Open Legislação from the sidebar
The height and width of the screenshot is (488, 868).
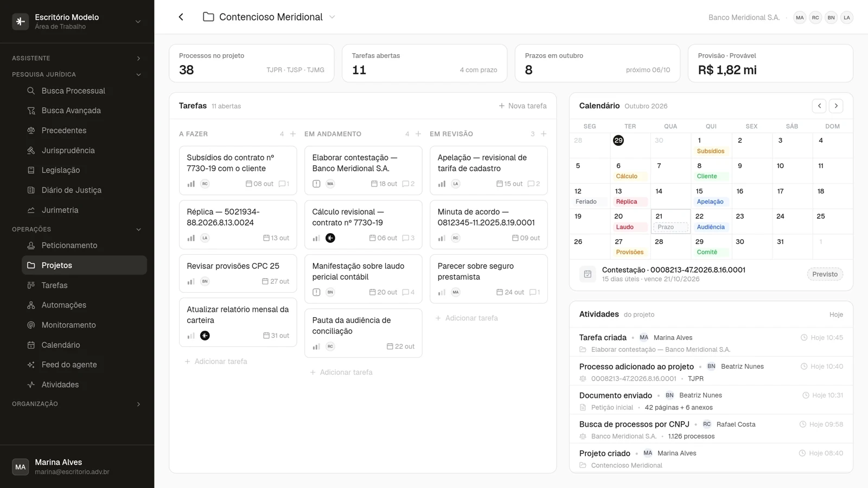click(84, 170)
